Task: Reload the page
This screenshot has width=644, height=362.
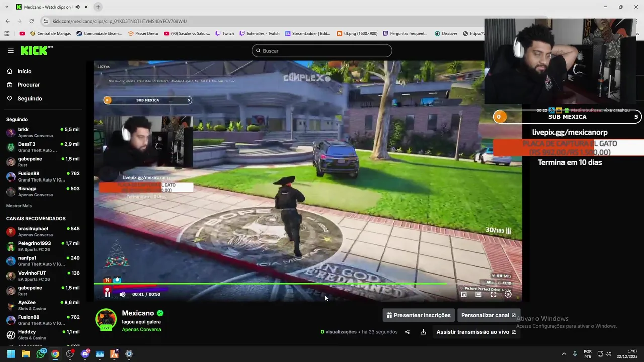Action: click(31, 21)
